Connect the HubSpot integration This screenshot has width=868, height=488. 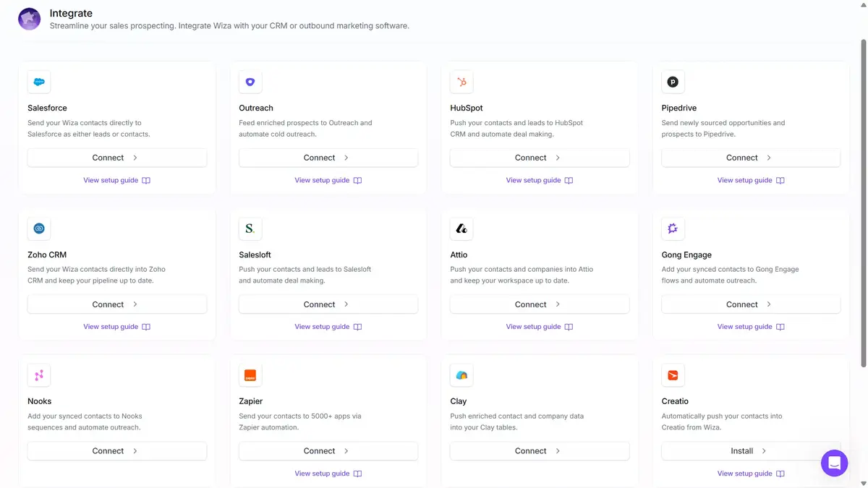pyautogui.click(x=540, y=158)
